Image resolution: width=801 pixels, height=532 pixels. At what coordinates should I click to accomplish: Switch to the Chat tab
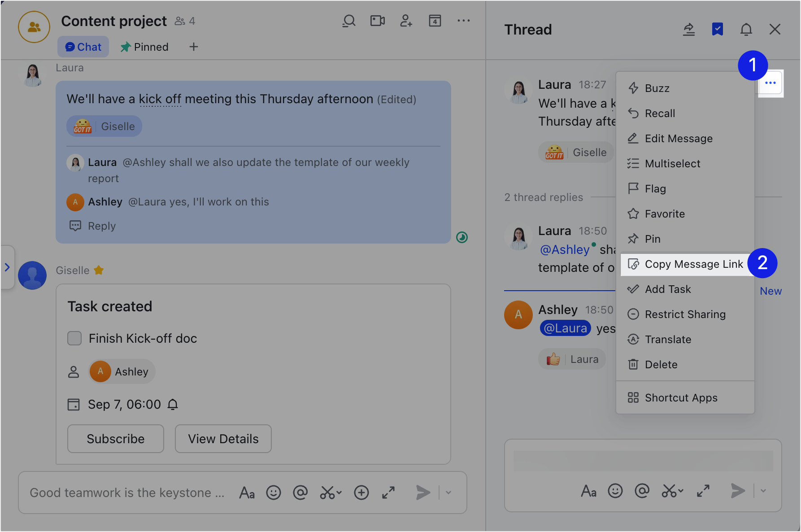coord(83,47)
